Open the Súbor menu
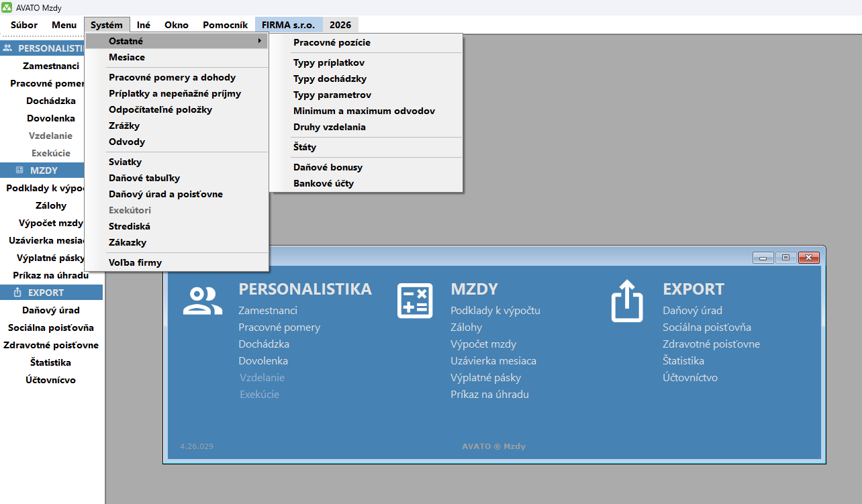The height and width of the screenshot is (504, 862). [x=24, y=25]
